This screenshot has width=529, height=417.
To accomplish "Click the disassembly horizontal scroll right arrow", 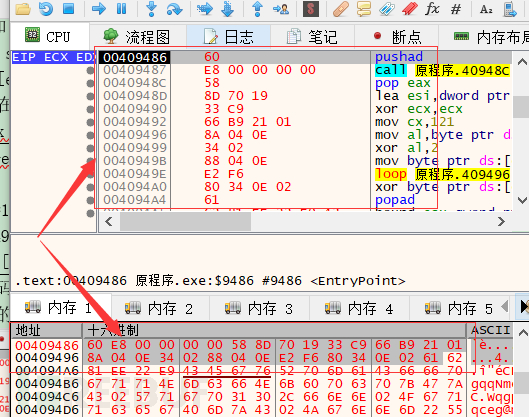I will pos(501,222).
